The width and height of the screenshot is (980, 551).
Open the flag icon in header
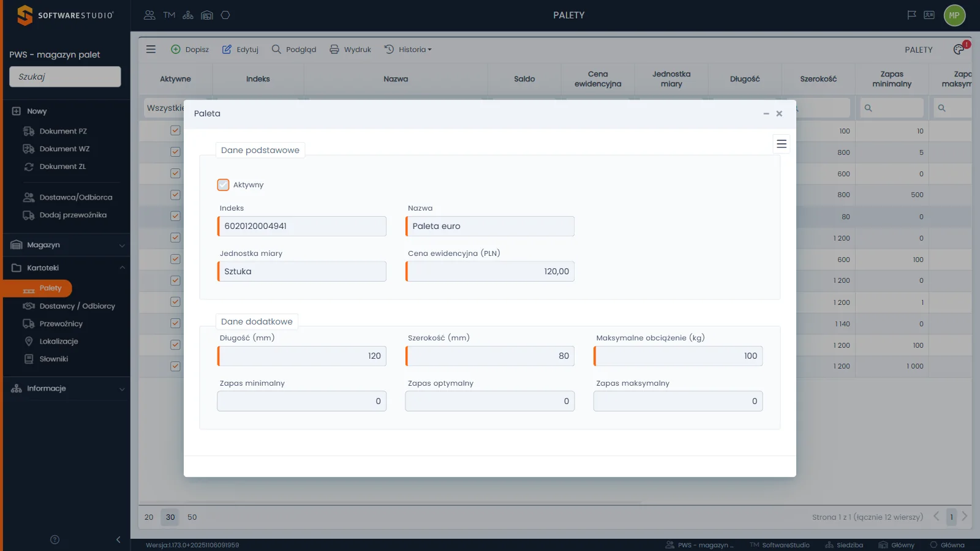point(911,15)
